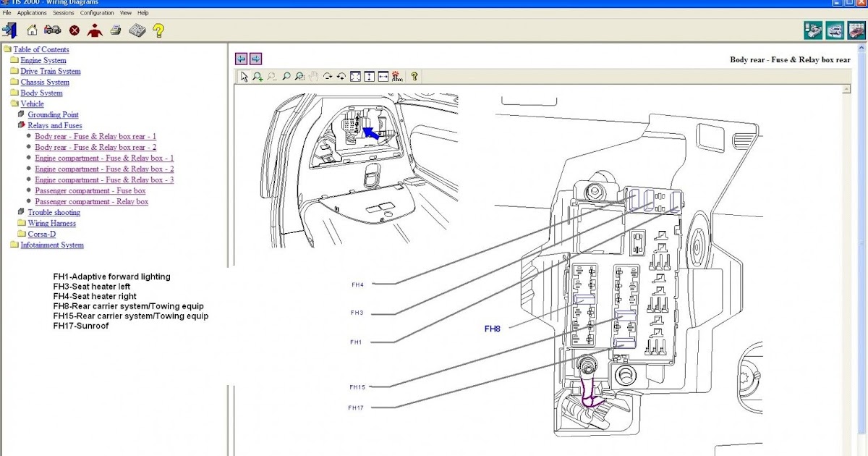Open the Drive Train System link
868x456 pixels.
tap(51, 71)
